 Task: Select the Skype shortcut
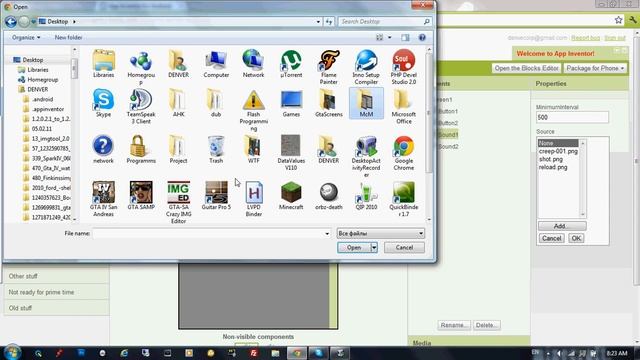click(103, 103)
